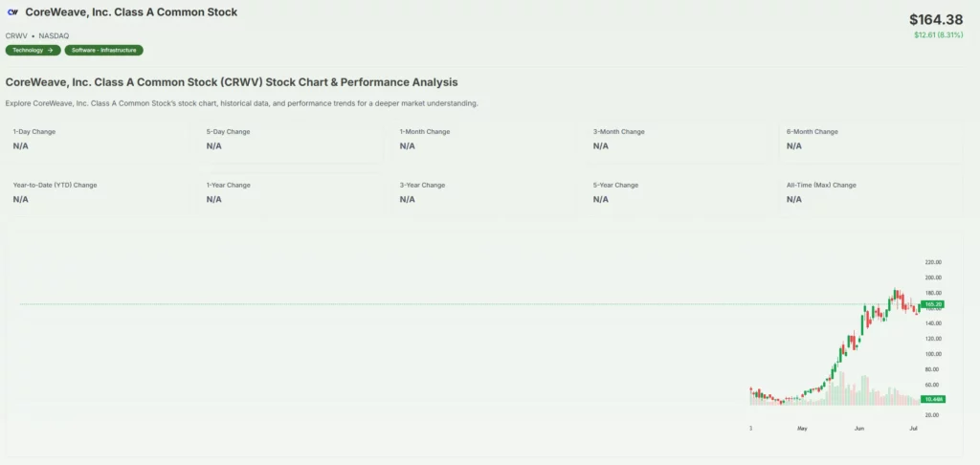Click the NASDAQ exchange label
980x465 pixels.
coord(53,35)
